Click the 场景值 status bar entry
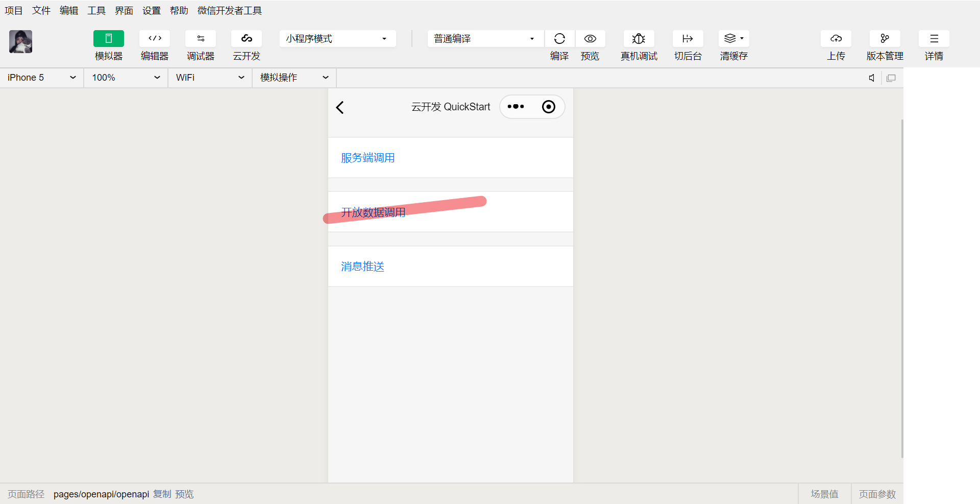This screenshot has width=980, height=504. tap(825, 494)
